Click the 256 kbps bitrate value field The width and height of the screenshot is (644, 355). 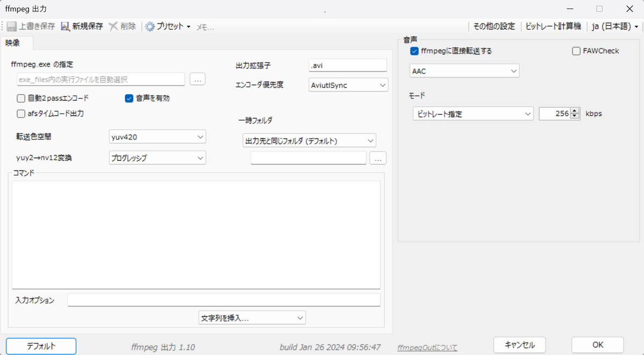coord(554,114)
